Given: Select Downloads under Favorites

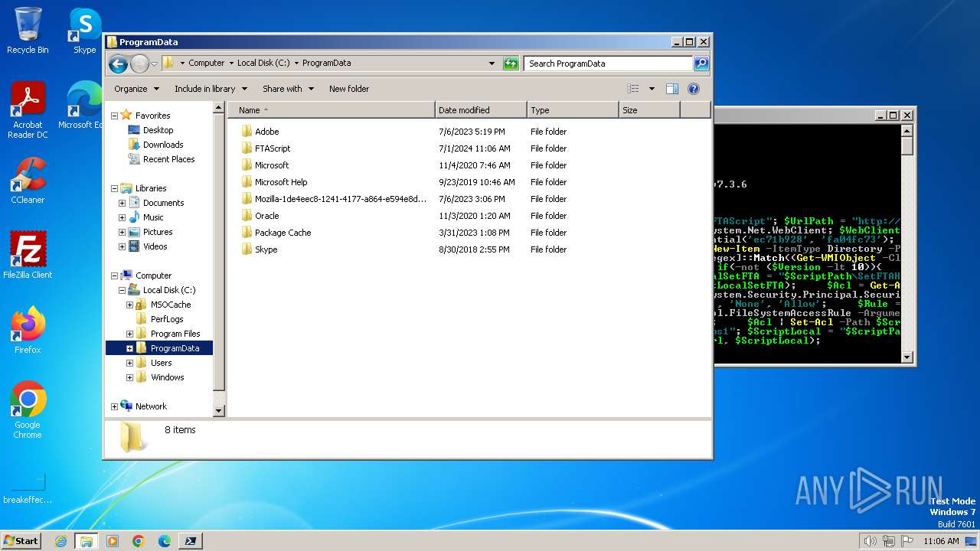Looking at the screenshot, I should point(163,145).
